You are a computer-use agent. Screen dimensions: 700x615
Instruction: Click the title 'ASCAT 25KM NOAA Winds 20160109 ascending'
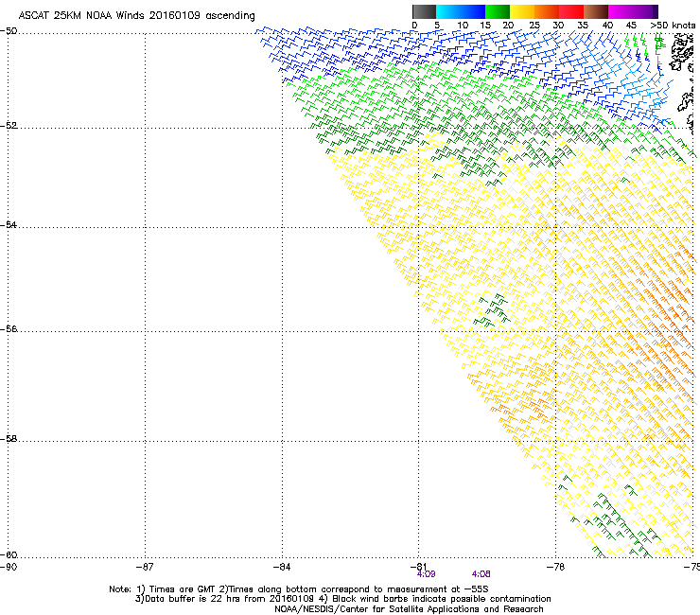pos(136,16)
